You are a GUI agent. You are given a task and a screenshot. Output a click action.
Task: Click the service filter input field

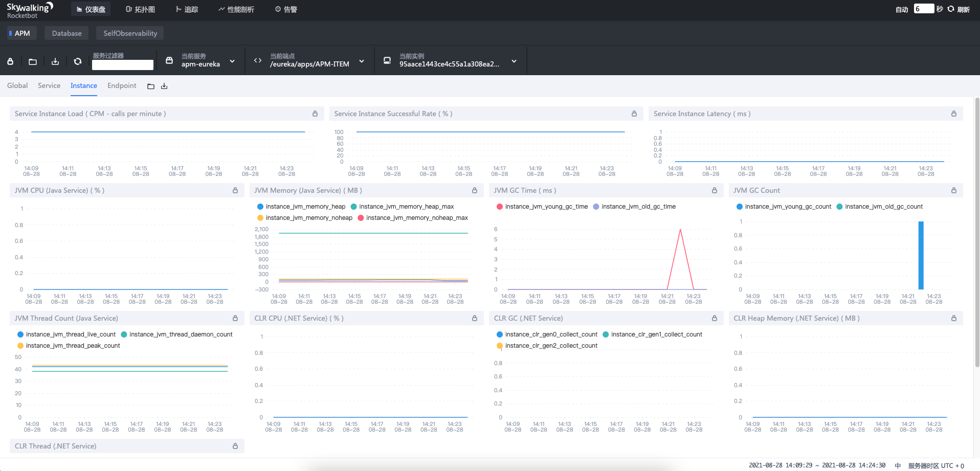click(123, 65)
